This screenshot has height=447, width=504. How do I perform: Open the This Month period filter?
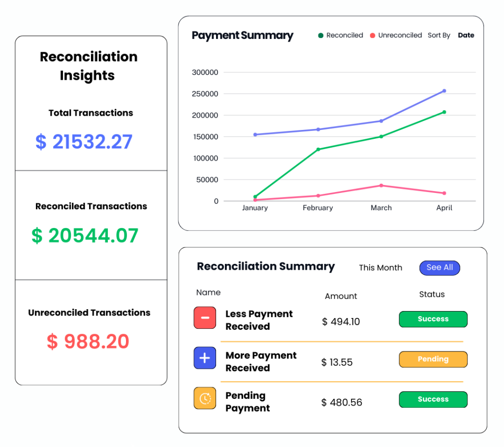(x=380, y=268)
